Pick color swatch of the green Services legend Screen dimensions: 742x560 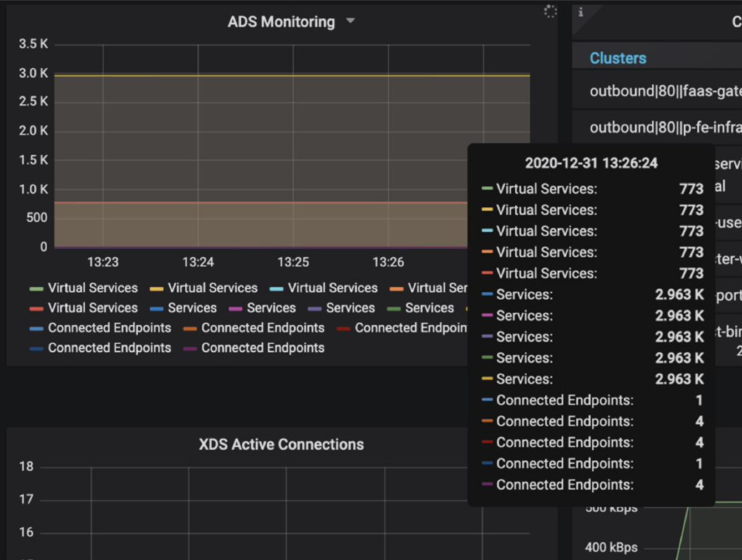coord(394,309)
